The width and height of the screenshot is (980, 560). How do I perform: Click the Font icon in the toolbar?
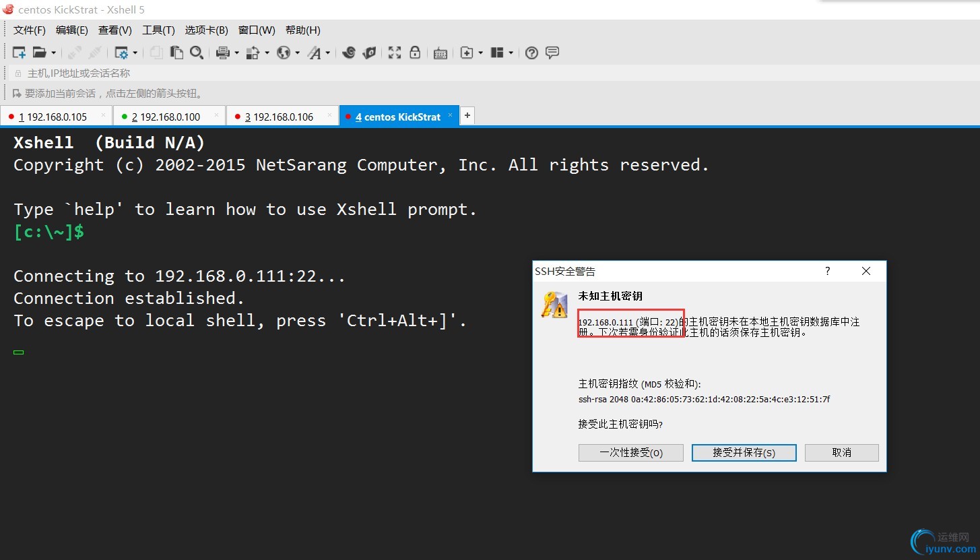tap(315, 53)
